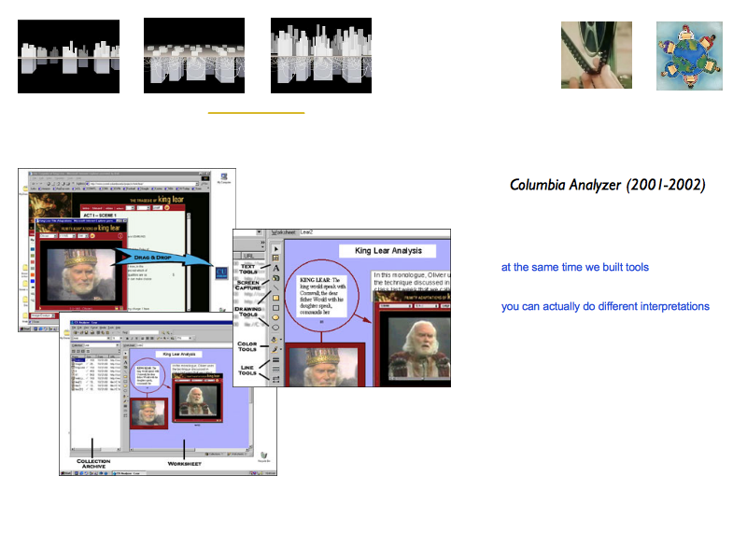Expand the double-chevron overflow in enlarged collection panel
Screen dimensions: 747x560
pos(261,243)
